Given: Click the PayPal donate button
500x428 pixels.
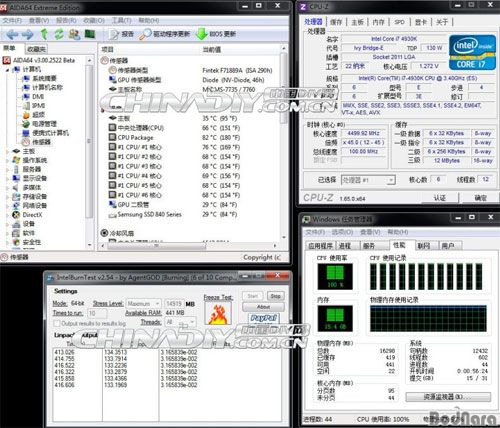Looking at the screenshot, I should coord(263,318).
